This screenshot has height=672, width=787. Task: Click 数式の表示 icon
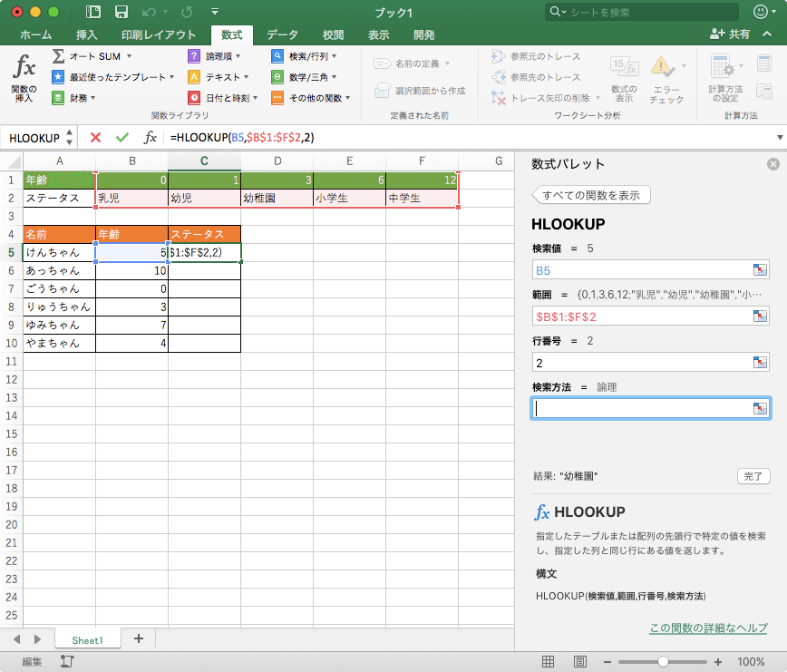[x=624, y=67]
